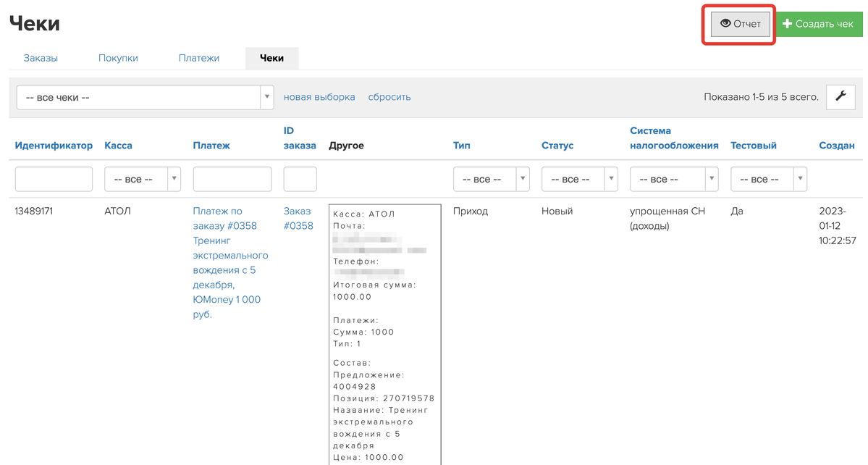Switch to the Заказы tab
Screen dimensions: 868x465
[41, 58]
